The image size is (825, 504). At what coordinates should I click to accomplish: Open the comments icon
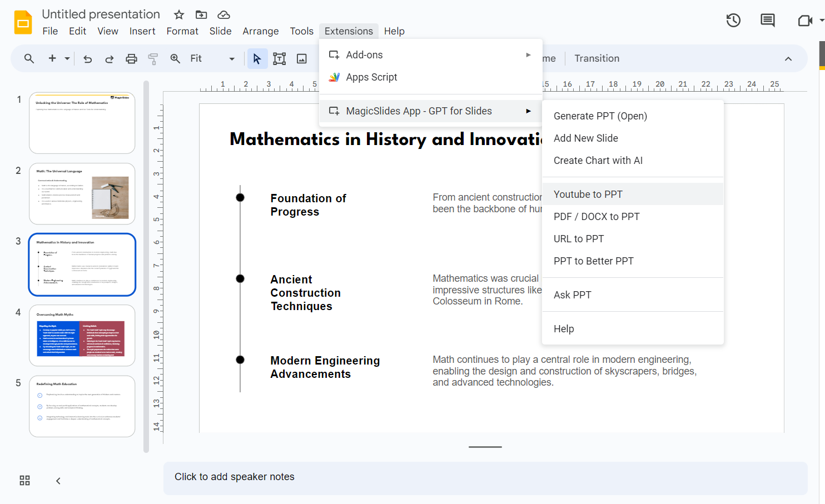[x=767, y=21]
